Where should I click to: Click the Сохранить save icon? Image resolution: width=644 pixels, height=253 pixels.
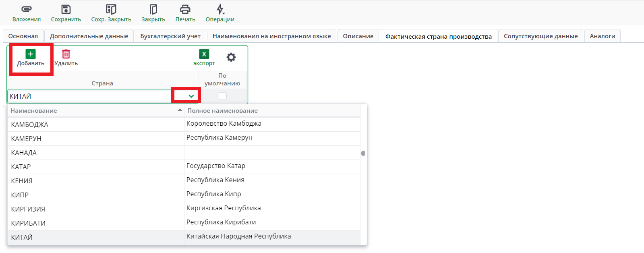(x=66, y=9)
